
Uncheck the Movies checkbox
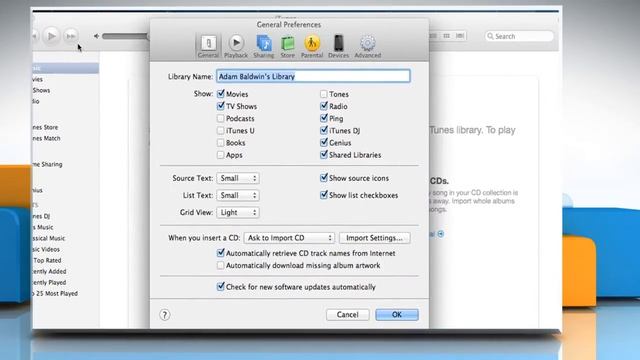click(x=221, y=94)
